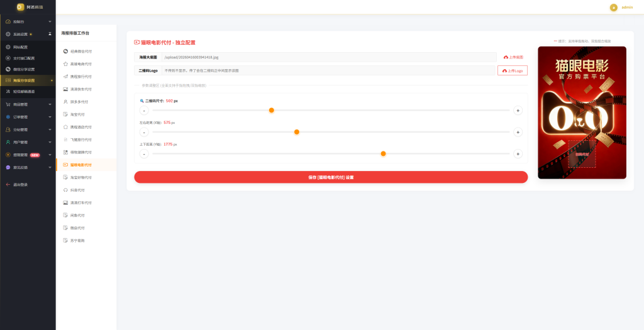Select the 滴滴快车代付 image icon
The width and height of the screenshot is (644, 330).
tap(65, 89)
